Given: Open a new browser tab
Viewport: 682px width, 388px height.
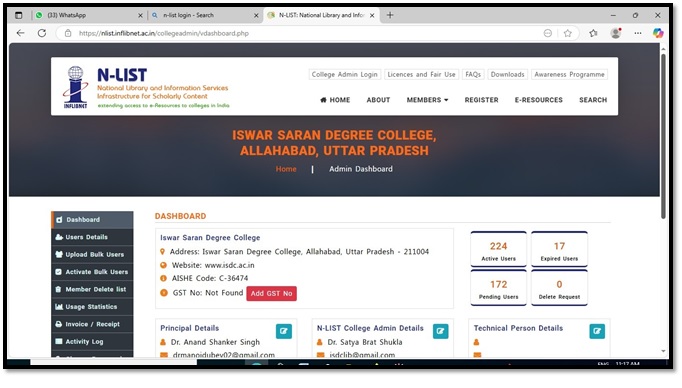Looking at the screenshot, I should 390,15.
